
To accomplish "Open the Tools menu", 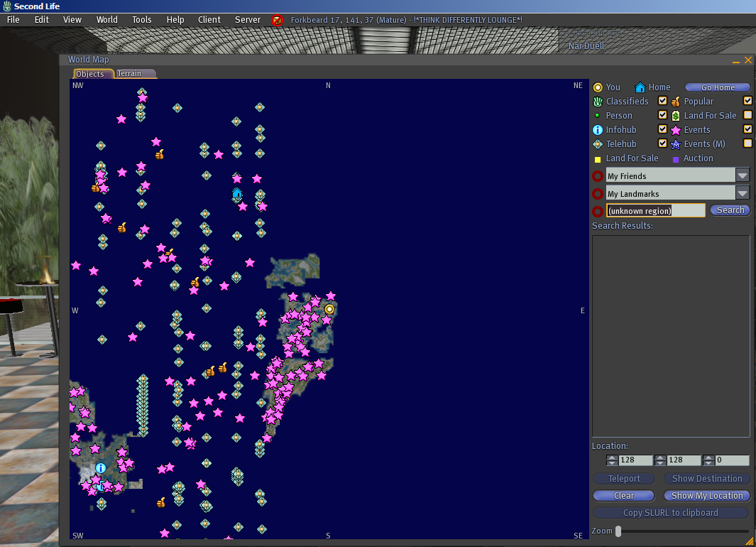I will tap(142, 20).
